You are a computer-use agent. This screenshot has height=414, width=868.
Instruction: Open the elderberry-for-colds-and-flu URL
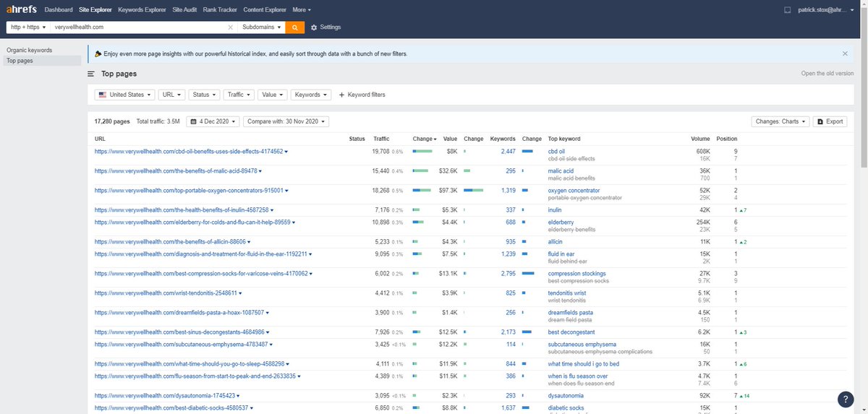click(192, 222)
